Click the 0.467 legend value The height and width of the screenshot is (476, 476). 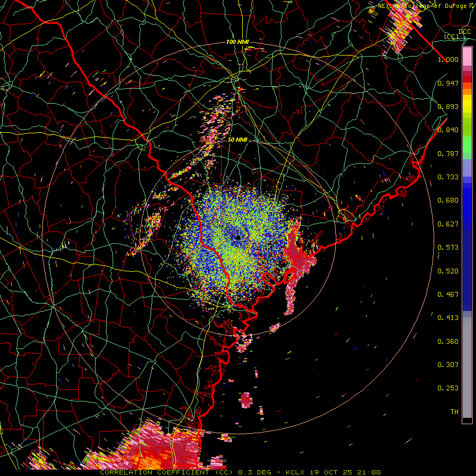448,295
